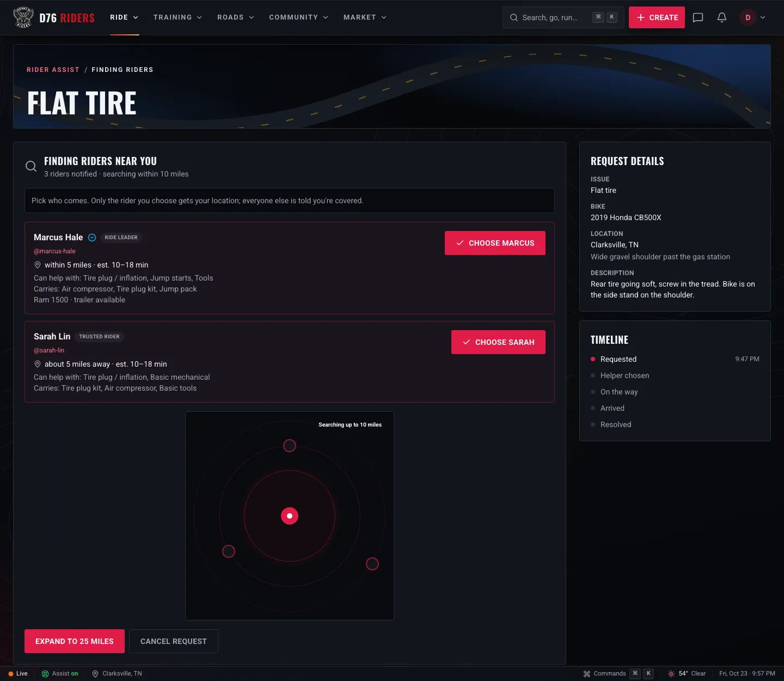Viewport: 784px width, 681px height.
Task: Open Marcus's @marcus-hale profile link
Action: click(x=54, y=251)
